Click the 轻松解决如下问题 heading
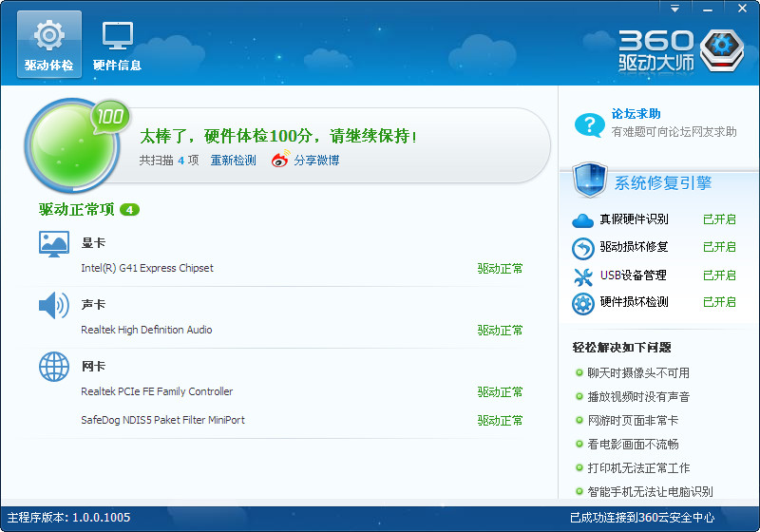The width and height of the screenshot is (760, 532). (x=622, y=348)
